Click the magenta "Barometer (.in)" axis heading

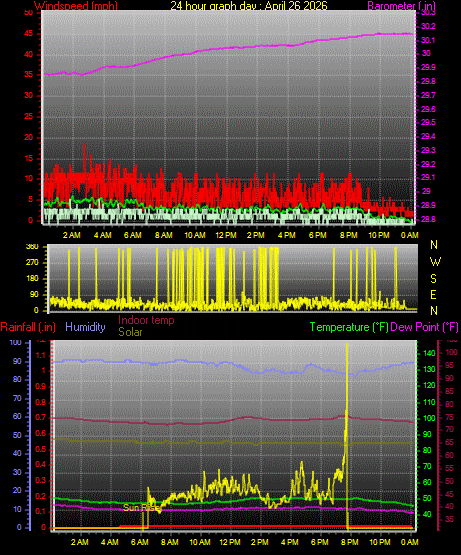[402, 6]
